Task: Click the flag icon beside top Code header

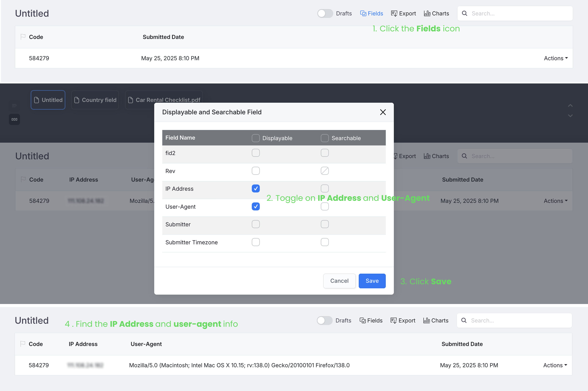Action: pos(23,37)
